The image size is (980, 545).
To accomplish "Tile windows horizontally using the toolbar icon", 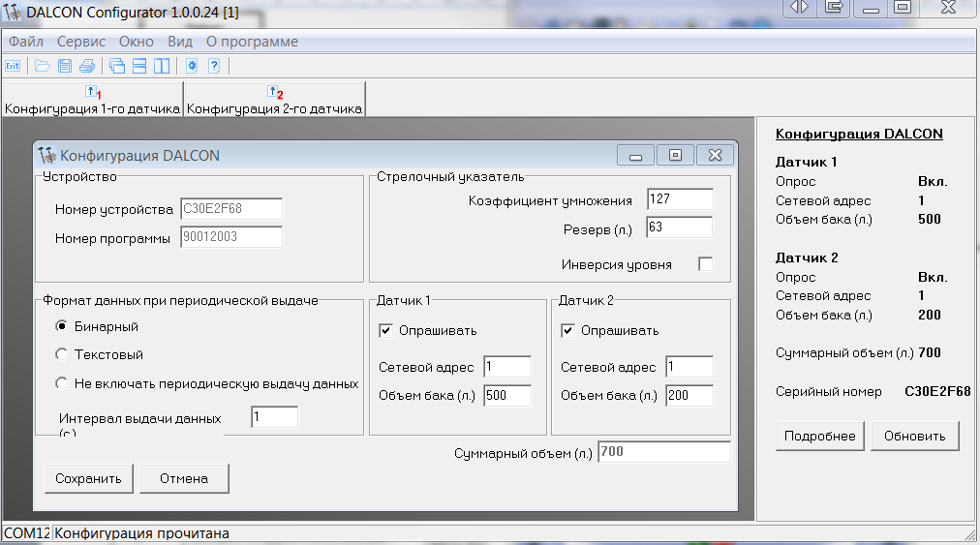I will [139, 66].
